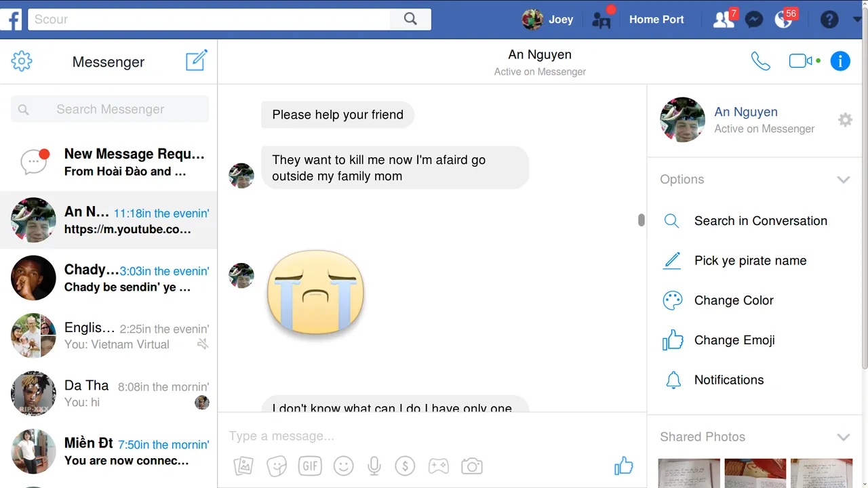Play a game using the controller icon
868x488 pixels.
coord(438,466)
